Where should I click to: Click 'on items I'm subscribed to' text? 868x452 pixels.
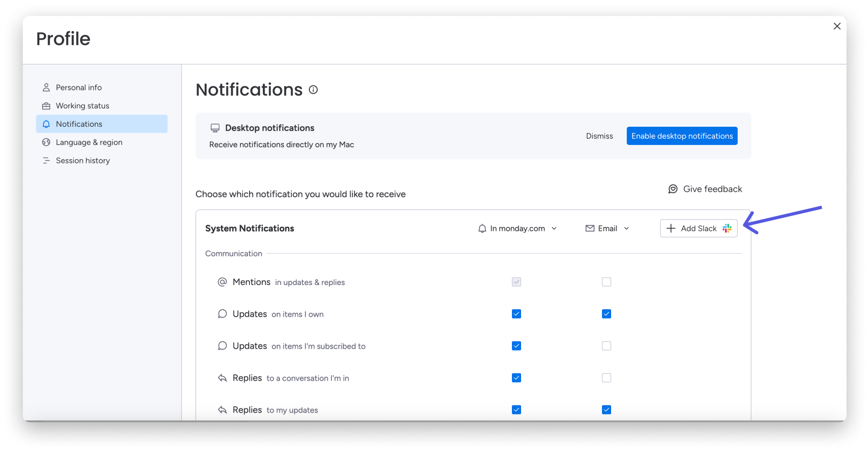tap(319, 346)
